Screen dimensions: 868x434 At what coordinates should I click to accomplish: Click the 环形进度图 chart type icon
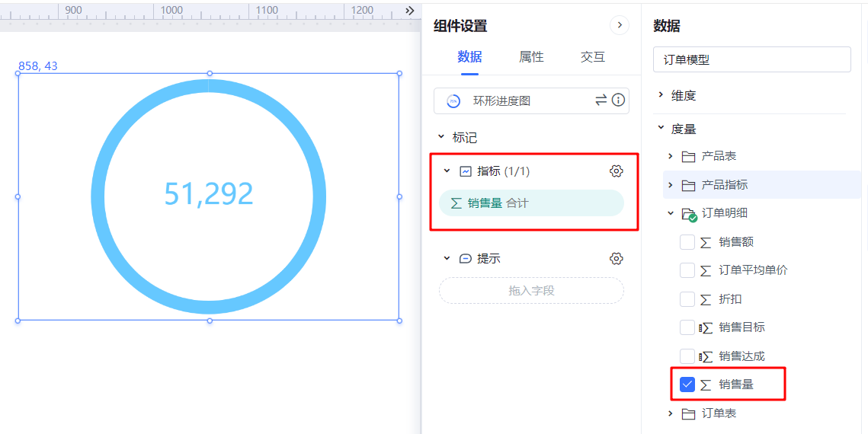pos(453,101)
